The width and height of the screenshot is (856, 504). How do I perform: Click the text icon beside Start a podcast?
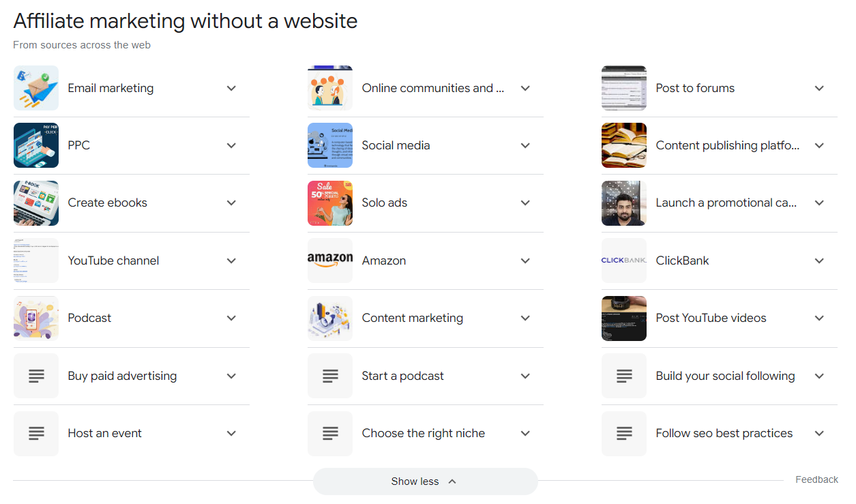[330, 376]
